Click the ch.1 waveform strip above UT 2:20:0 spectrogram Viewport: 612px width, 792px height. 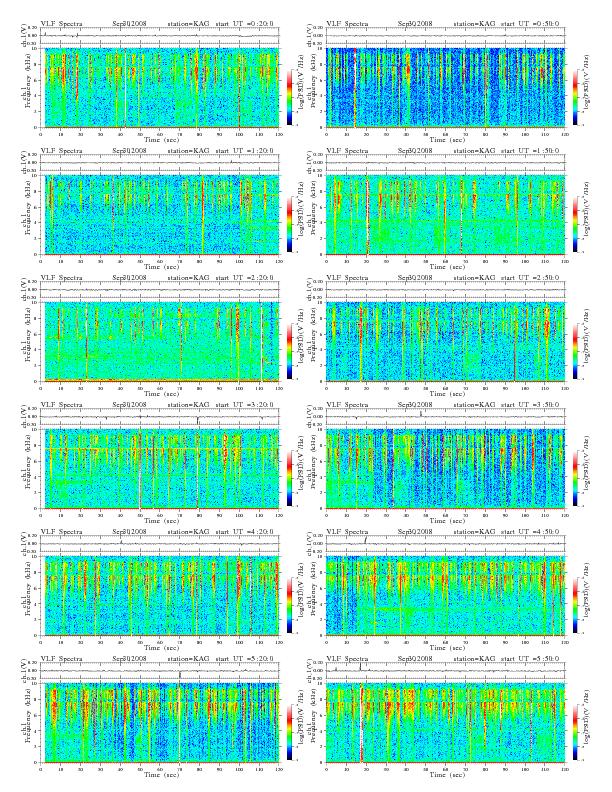coord(160,290)
